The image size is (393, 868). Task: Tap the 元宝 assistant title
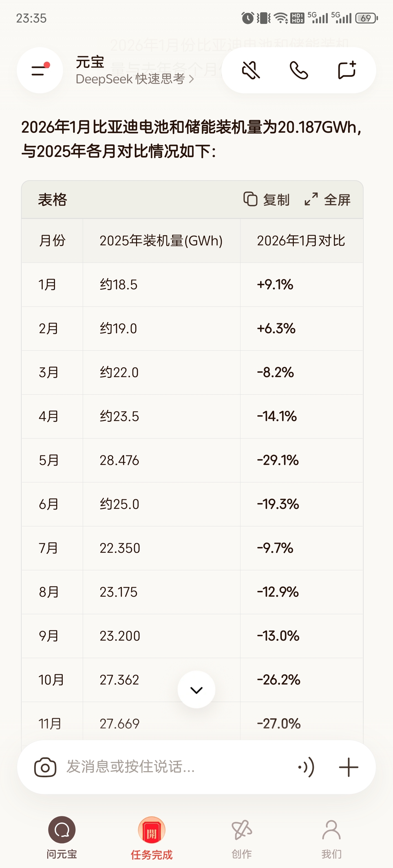pos(90,62)
